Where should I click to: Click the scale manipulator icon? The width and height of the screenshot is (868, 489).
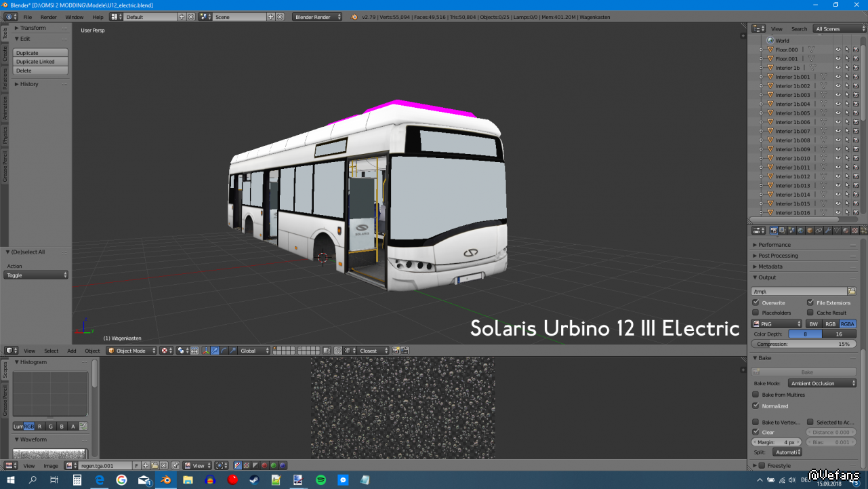click(232, 351)
